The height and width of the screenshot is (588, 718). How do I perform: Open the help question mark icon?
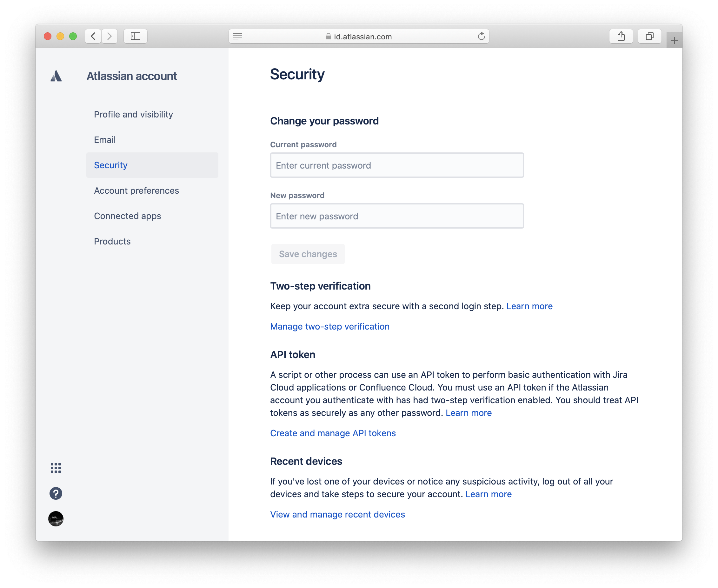click(56, 493)
